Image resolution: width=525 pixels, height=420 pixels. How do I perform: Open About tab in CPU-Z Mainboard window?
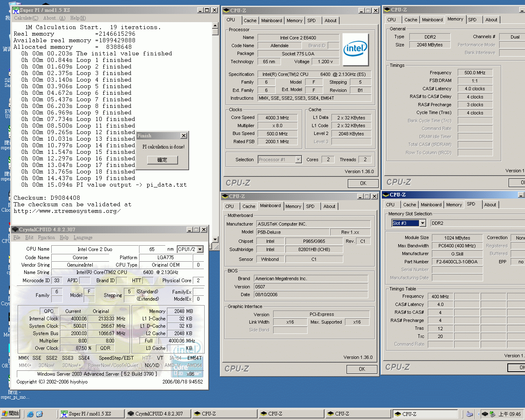tap(329, 206)
